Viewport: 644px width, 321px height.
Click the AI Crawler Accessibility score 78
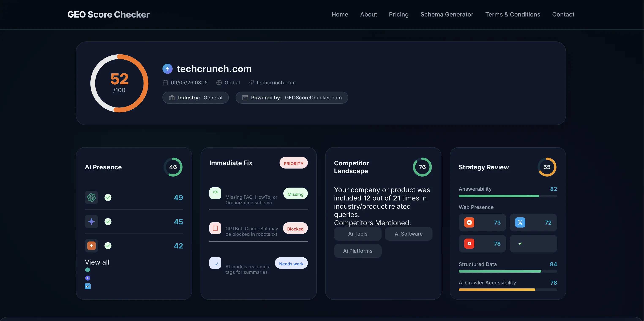click(554, 283)
